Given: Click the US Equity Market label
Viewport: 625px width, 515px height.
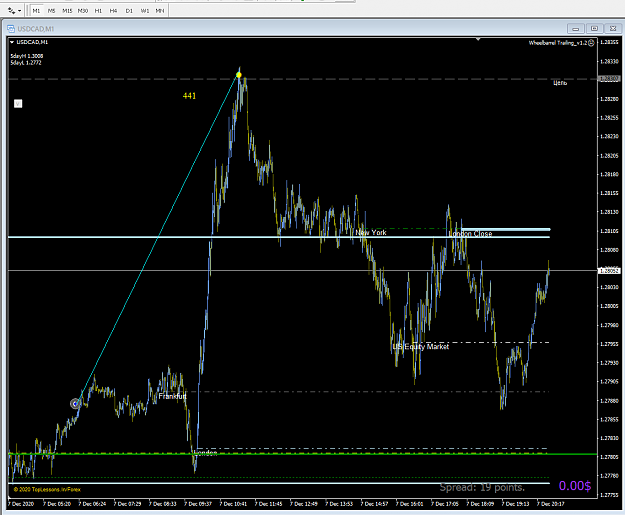Looking at the screenshot, I should point(421,346).
